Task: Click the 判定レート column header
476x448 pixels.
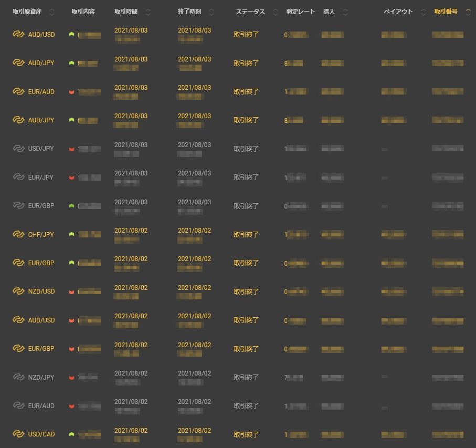Action: 301,12
